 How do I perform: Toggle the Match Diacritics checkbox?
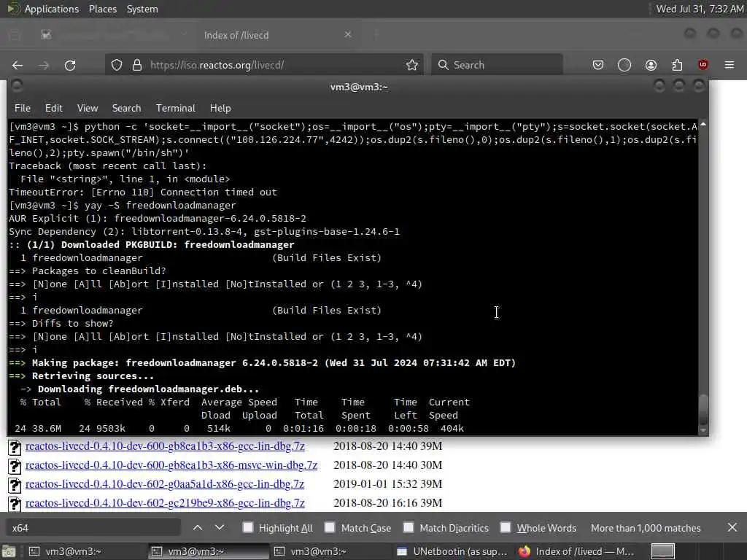click(409, 528)
